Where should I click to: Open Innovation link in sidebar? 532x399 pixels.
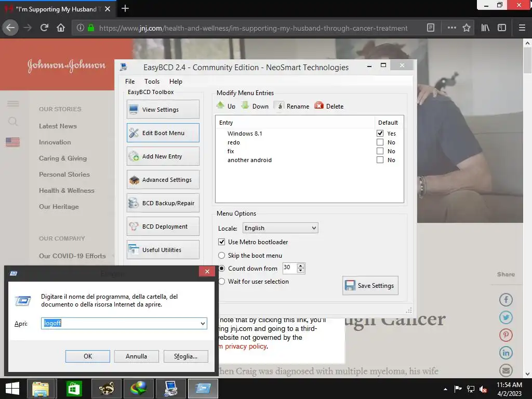55,142
